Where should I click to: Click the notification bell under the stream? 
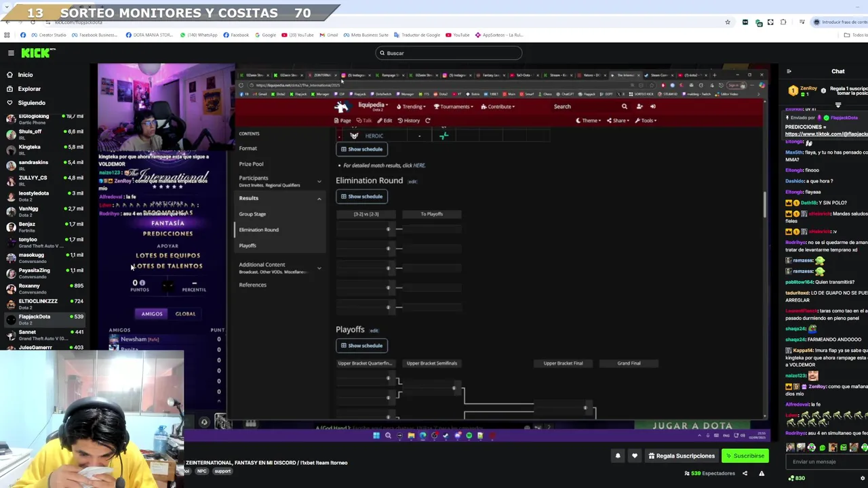coord(618,456)
